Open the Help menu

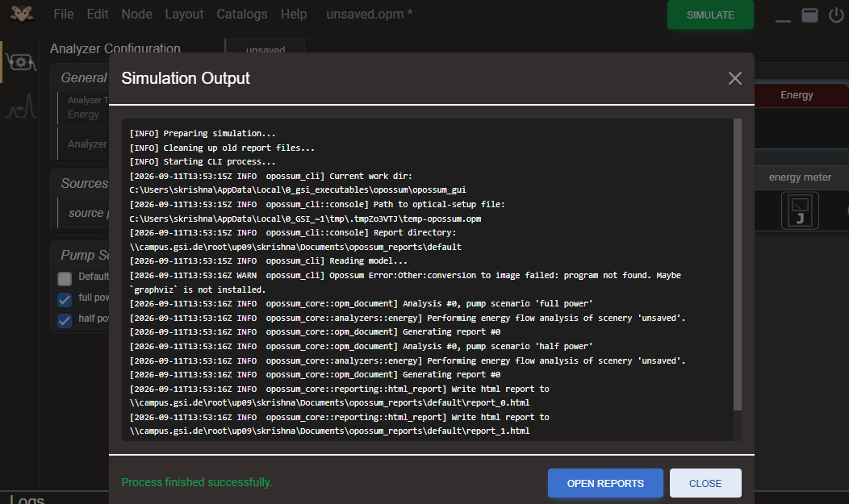click(294, 14)
